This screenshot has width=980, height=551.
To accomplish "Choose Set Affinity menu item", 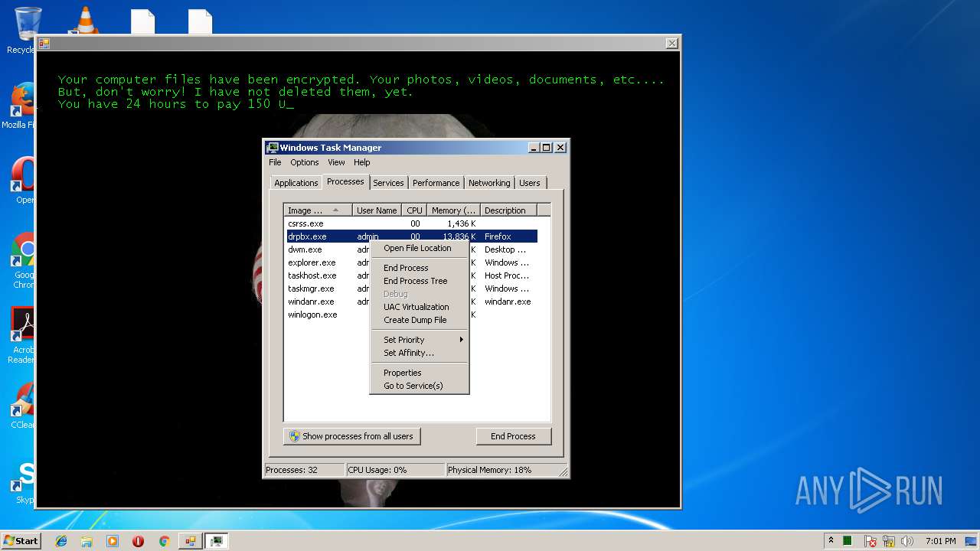I will pos(419,353).
